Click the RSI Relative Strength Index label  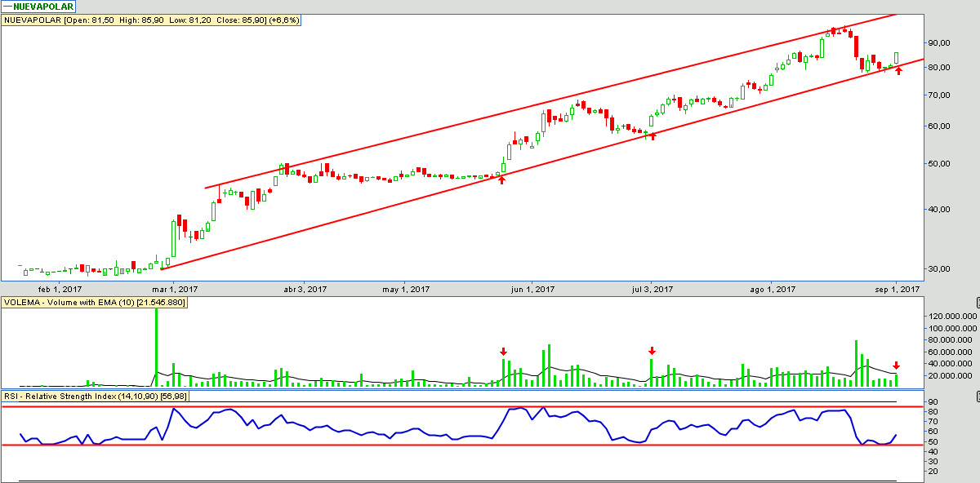click(x=95, y=397)
